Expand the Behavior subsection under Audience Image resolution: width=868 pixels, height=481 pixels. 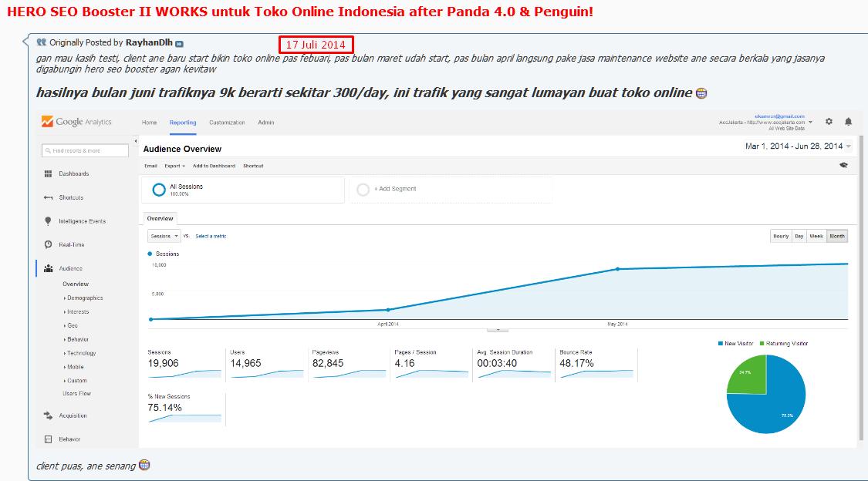point(76,339)
